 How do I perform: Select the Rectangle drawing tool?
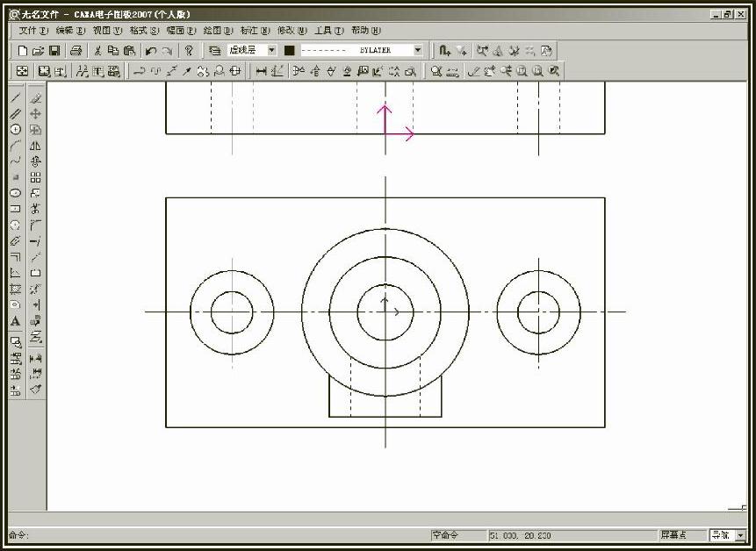[15, 209]
